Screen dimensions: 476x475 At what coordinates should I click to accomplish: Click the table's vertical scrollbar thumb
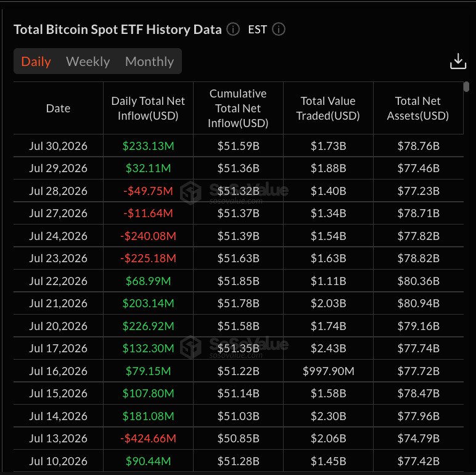pyautogui.click(x=466, y=86)
